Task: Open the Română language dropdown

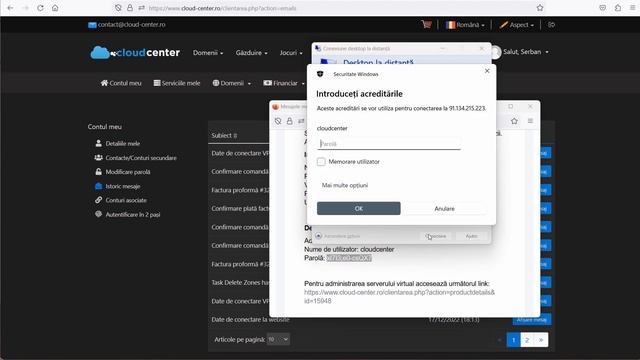Action: click(x=465, y=25)
